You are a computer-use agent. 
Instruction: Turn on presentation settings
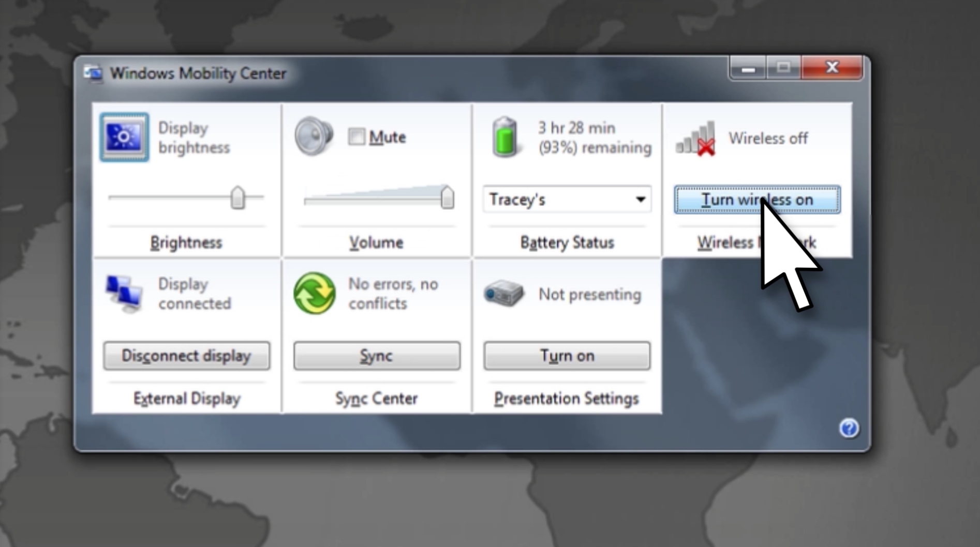[567, 356]
